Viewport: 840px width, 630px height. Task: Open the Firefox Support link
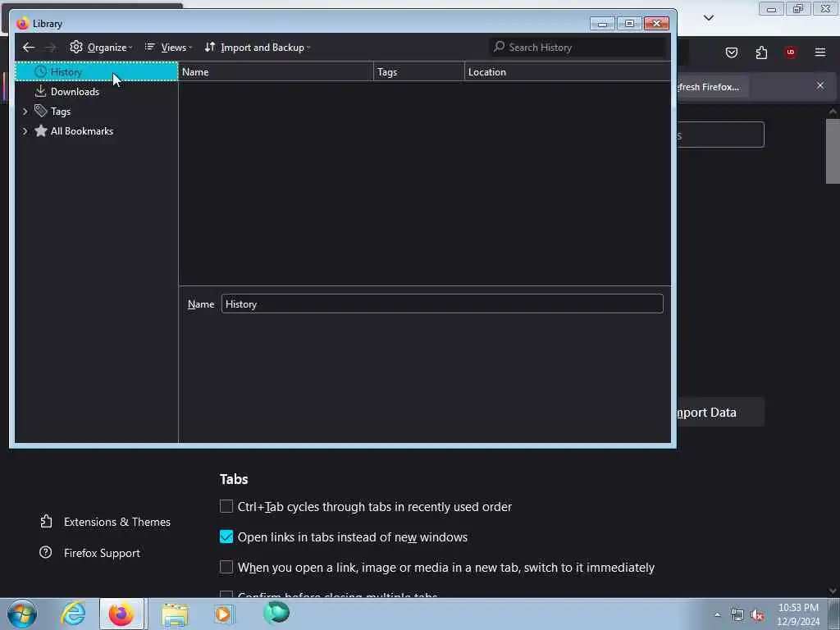pyautogui.click(x=90, y=553)
